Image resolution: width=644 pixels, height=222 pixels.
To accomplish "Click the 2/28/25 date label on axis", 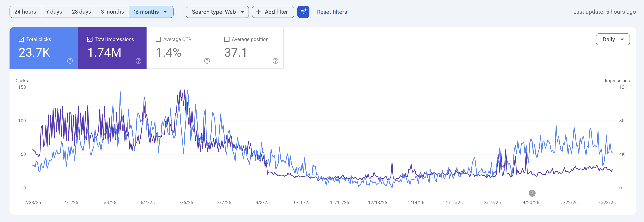I will (x=33, y=203).
